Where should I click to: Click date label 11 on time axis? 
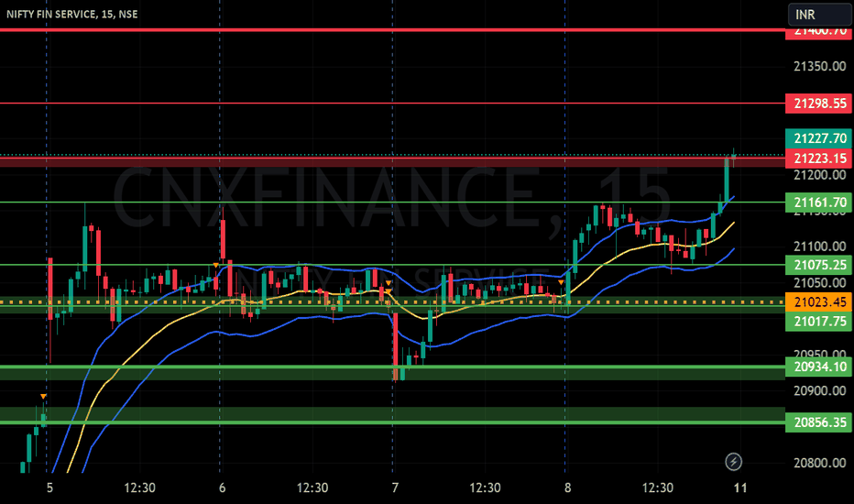point(740,488)
